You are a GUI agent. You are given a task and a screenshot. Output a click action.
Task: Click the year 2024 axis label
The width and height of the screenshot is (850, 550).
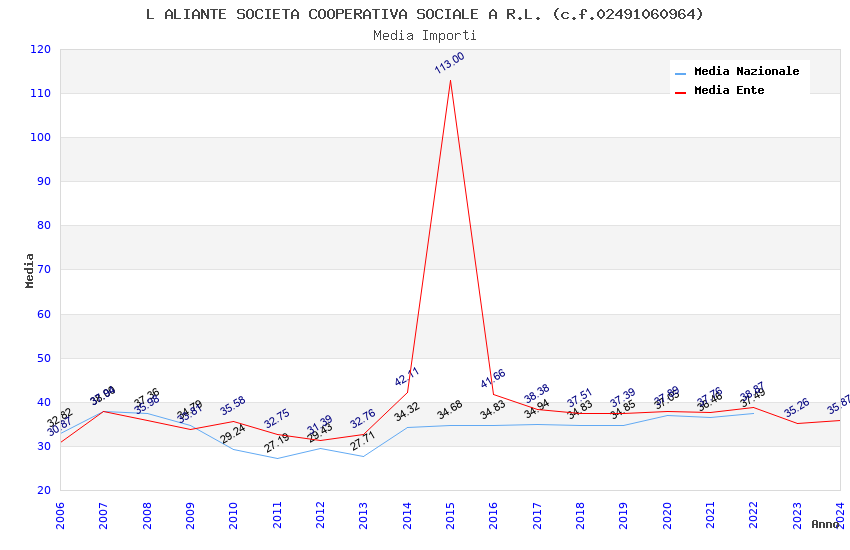coord(840,515)
